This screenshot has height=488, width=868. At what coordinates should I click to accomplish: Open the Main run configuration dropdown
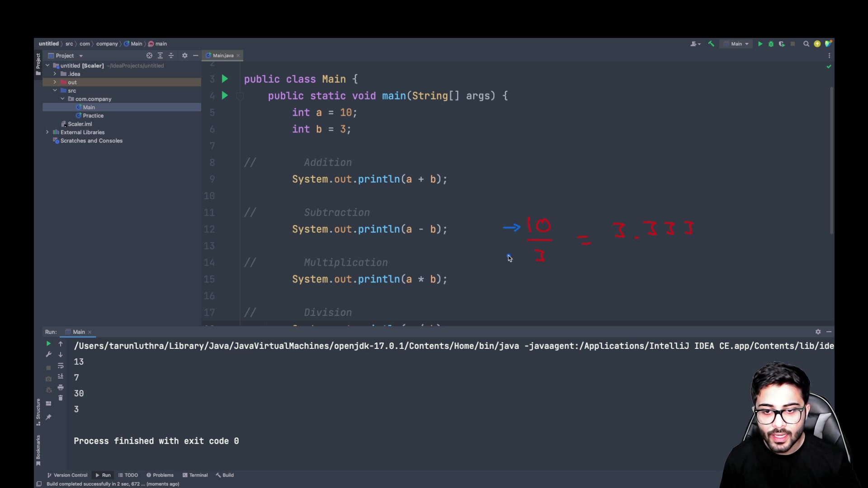[736, 44]
